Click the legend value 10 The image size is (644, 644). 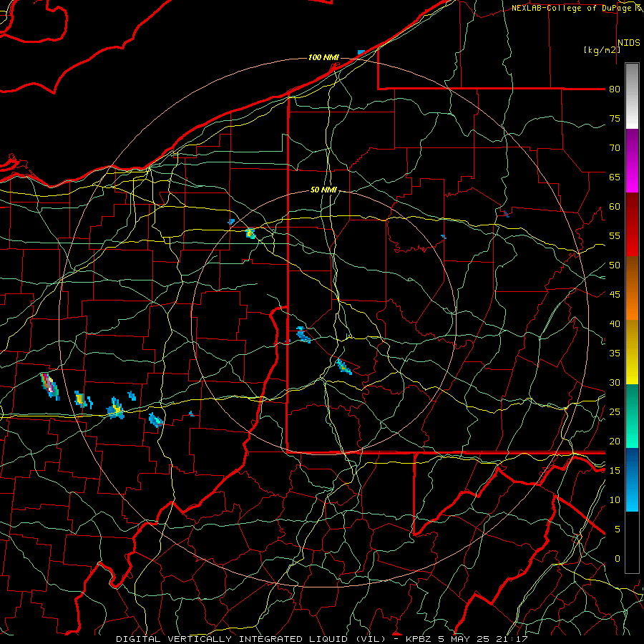(615, 500)
